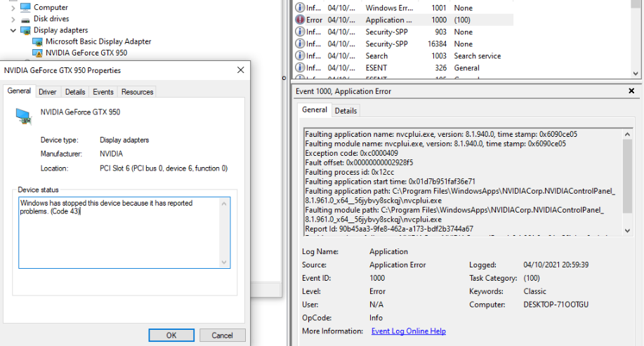Click the red Error icon of event 1000
The width and height of the screenshot is (644, 346).
[300, 20]
